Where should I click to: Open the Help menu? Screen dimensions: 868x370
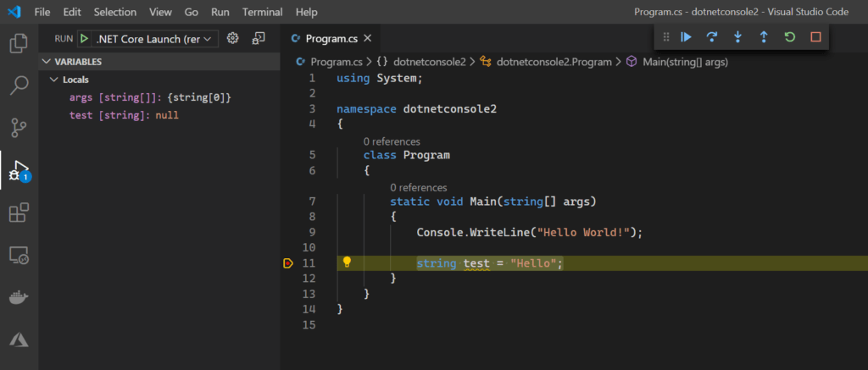pos(307,12)
